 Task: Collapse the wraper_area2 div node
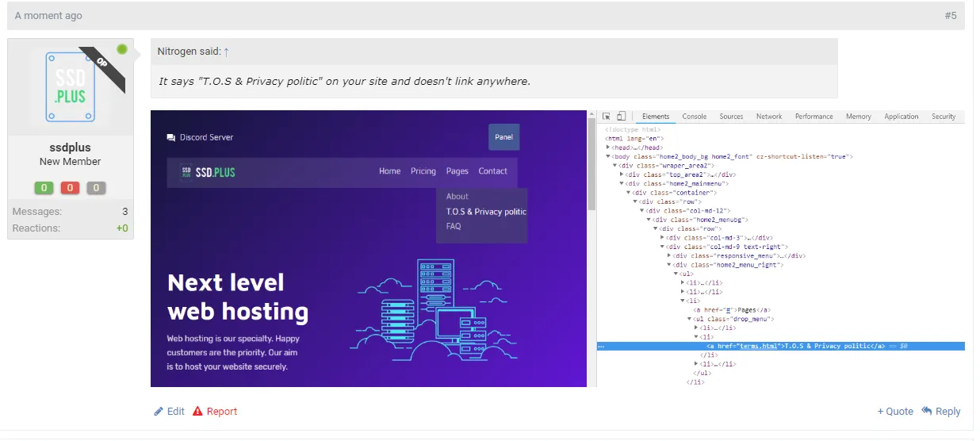click(614, 165)
